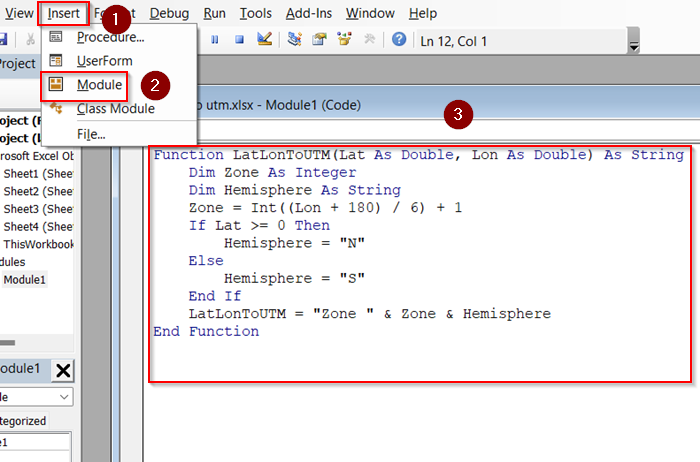Select ThisWorkbook in project tree
Viewport: 700px width, 462px height.
tap(38, 244)
